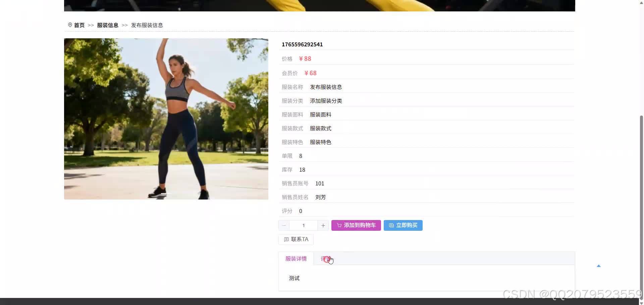The height and width of the screenshot is (305, 644).
Task: Click the 评分 value 0
Action: coord(301,211)
